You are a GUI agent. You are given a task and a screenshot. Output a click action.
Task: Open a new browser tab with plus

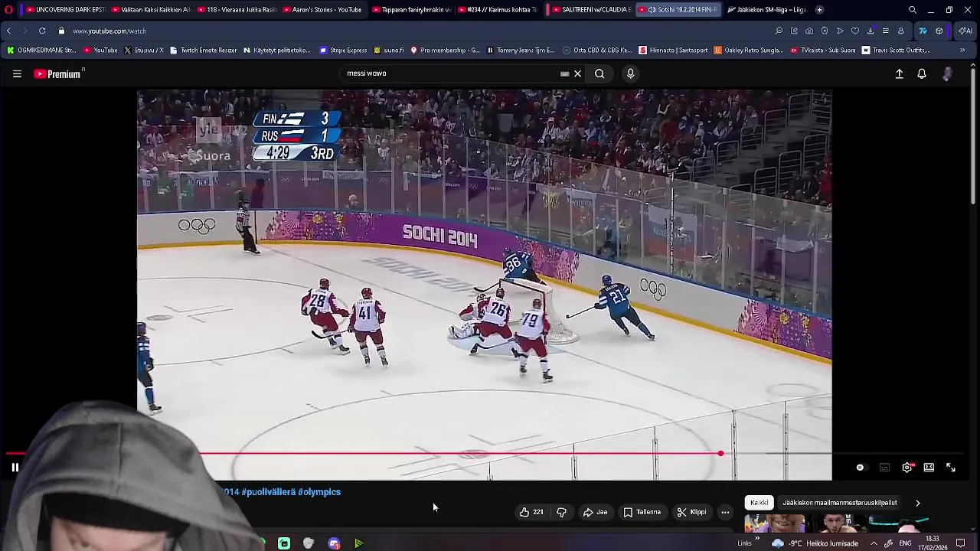click(x=819, y=10)
